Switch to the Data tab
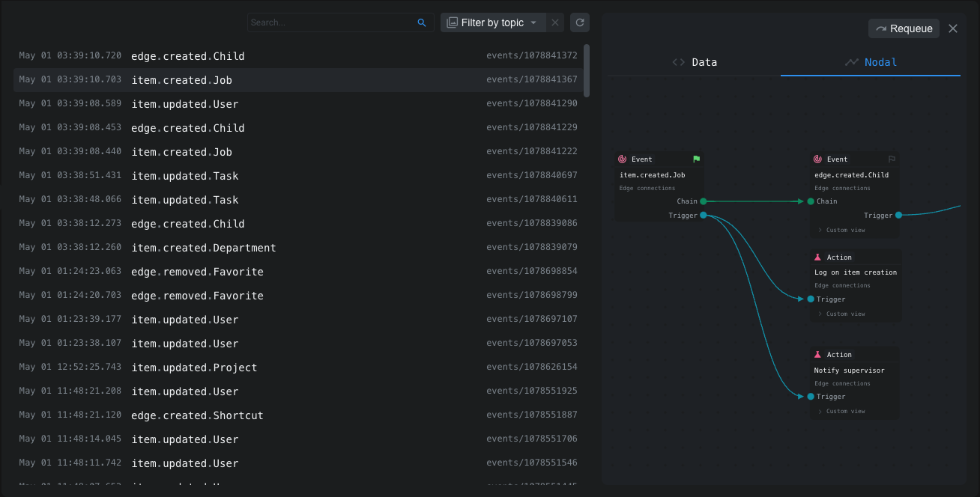The image size is (980, 497). [x=695, y=62]
